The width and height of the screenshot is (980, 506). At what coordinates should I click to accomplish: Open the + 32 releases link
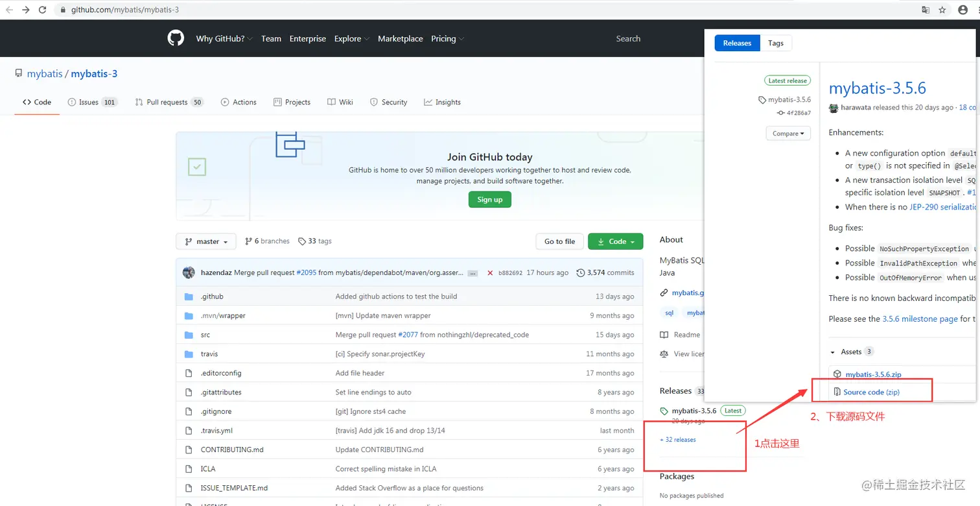pos(678,440)
